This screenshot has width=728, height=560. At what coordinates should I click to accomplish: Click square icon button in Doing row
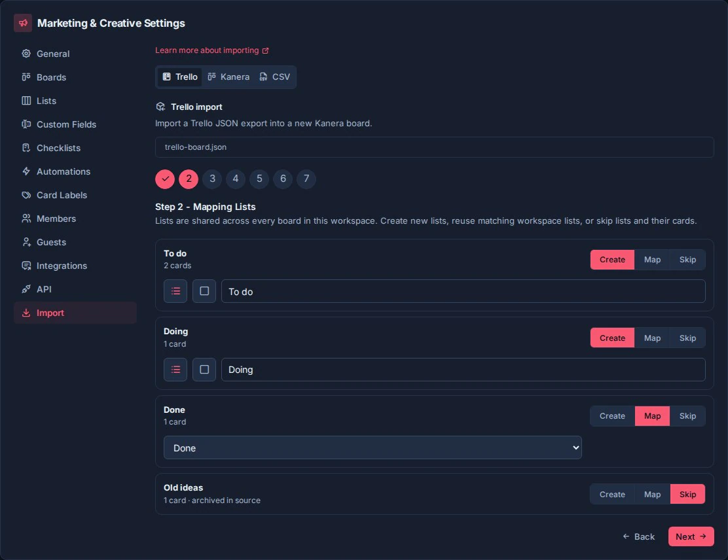(204, 370)
